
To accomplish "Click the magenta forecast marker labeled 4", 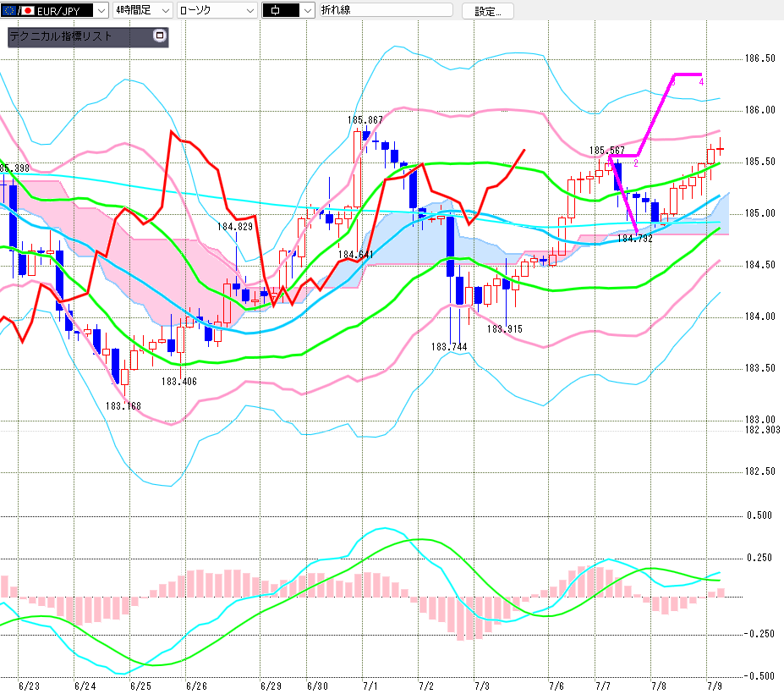I will click(x=701, y=82).
